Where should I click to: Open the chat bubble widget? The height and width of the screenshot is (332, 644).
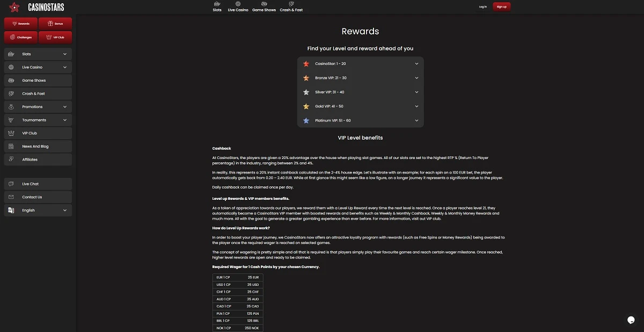pyautogui.click(x=631, y=320)
